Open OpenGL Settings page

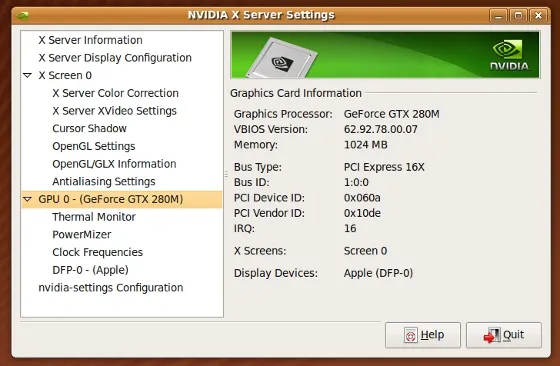94,146
